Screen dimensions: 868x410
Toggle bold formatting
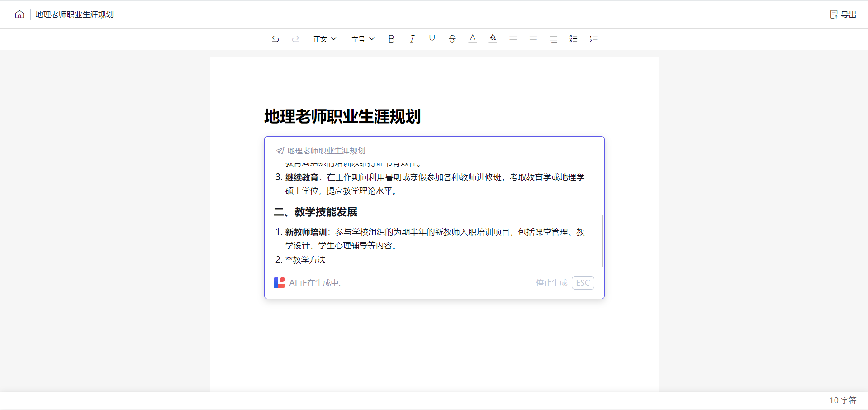[392, 39]
